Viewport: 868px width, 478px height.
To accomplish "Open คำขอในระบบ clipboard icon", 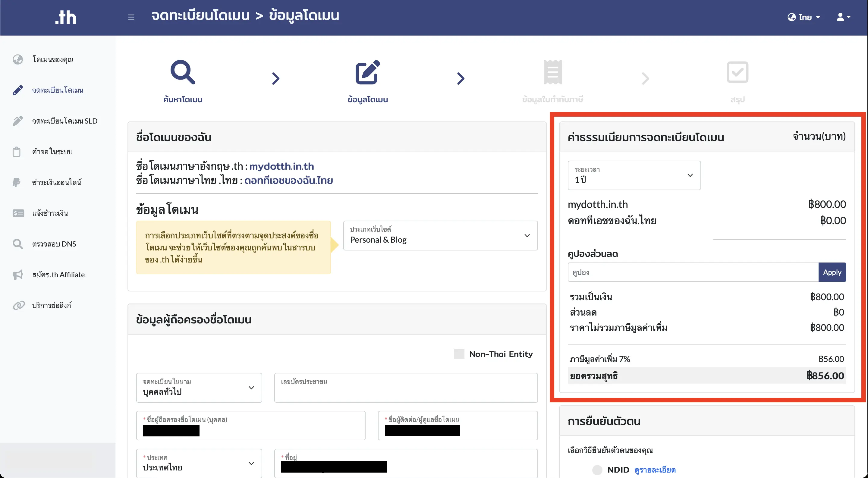I will pos(17,152).
